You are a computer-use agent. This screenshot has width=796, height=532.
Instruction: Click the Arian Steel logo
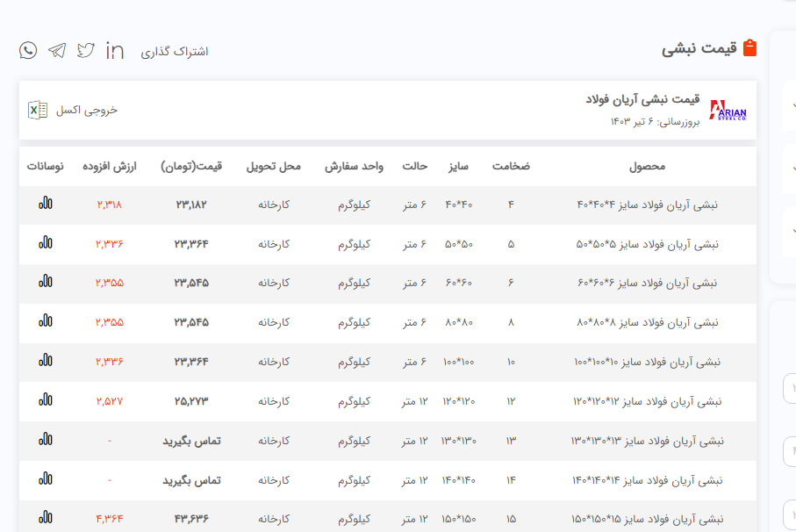pos(728,111)
